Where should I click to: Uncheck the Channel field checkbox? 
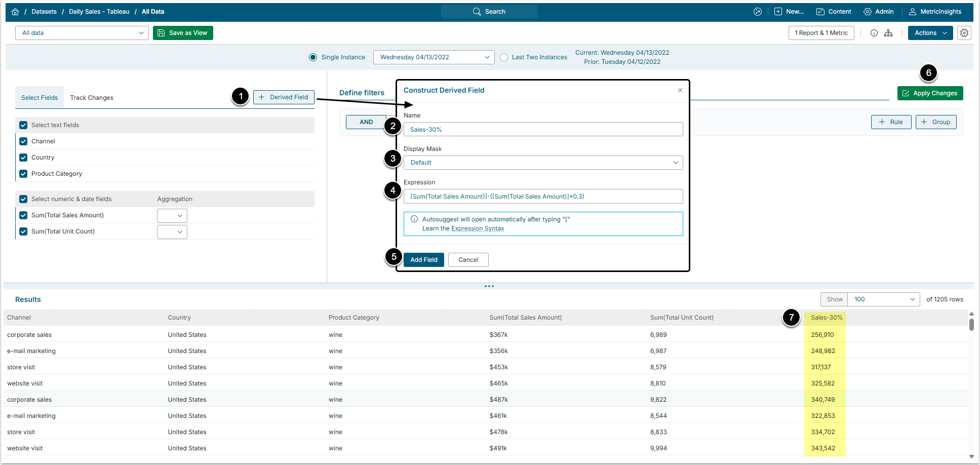23,141
